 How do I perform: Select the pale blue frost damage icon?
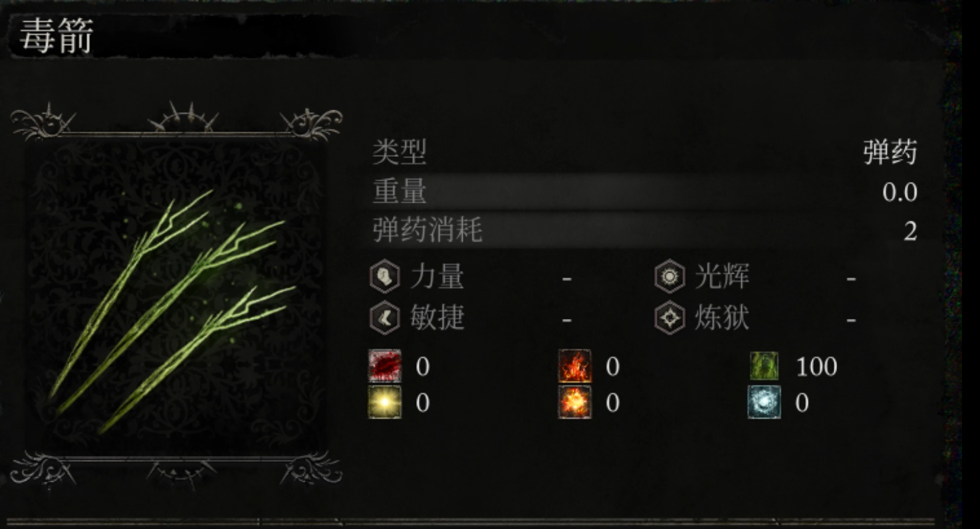[765, 402]
